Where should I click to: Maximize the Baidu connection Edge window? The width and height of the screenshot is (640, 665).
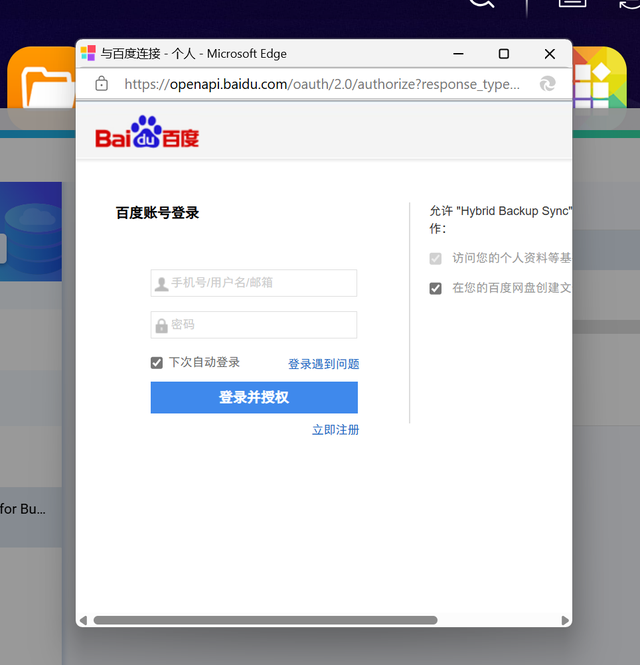point(504,54)
